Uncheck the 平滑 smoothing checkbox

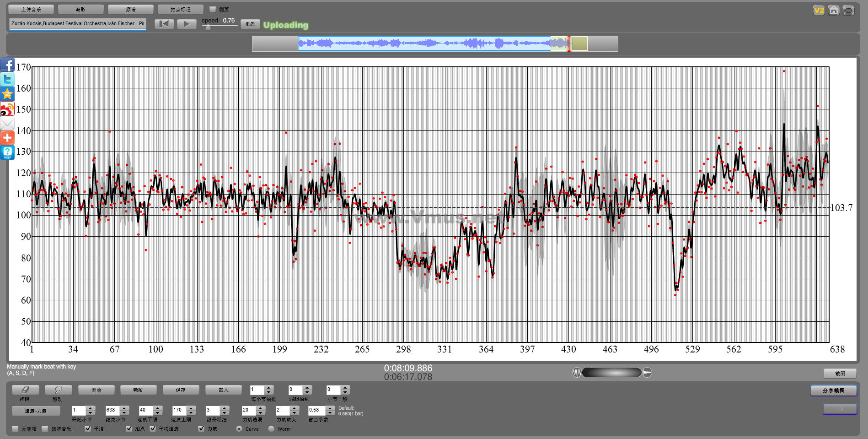click(88, 428)
